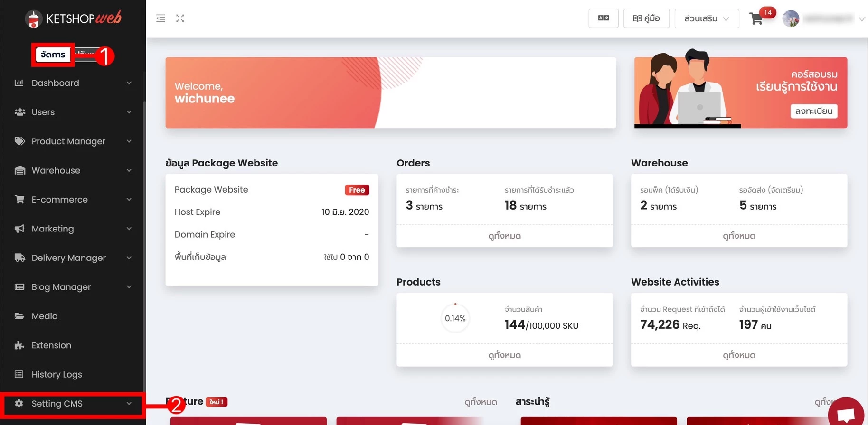
Task: Open the shopping cart with 14 items
Action: pyautogui.click(x=756, y=19)
